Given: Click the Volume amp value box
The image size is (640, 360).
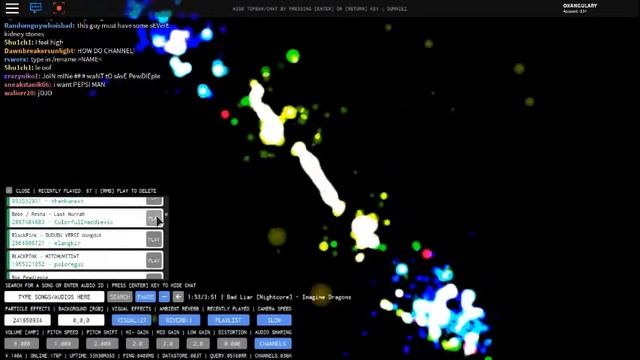Looking at the screenshot, I should [x=22, y=344].
